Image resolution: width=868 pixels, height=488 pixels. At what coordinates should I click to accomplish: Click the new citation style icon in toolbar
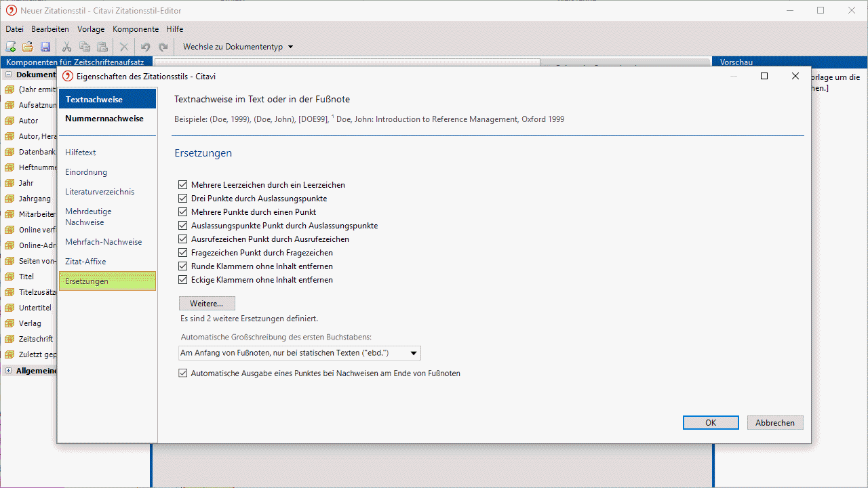click(x=10, y=47)
